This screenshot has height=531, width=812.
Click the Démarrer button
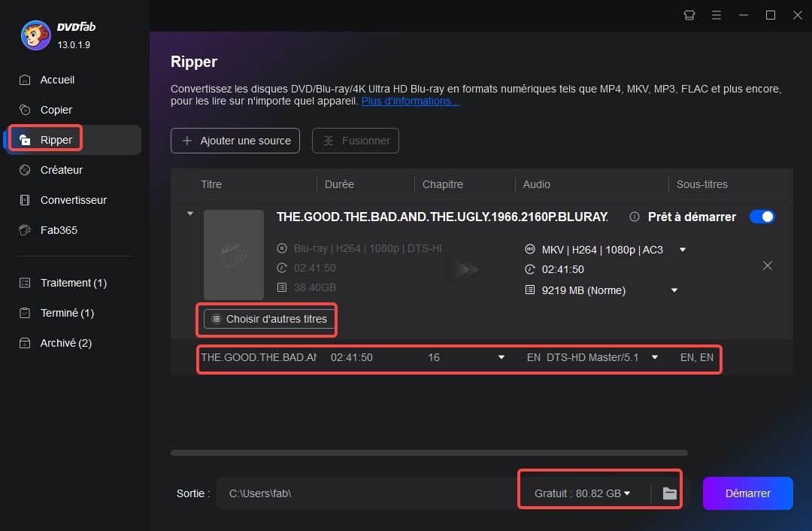748,493
